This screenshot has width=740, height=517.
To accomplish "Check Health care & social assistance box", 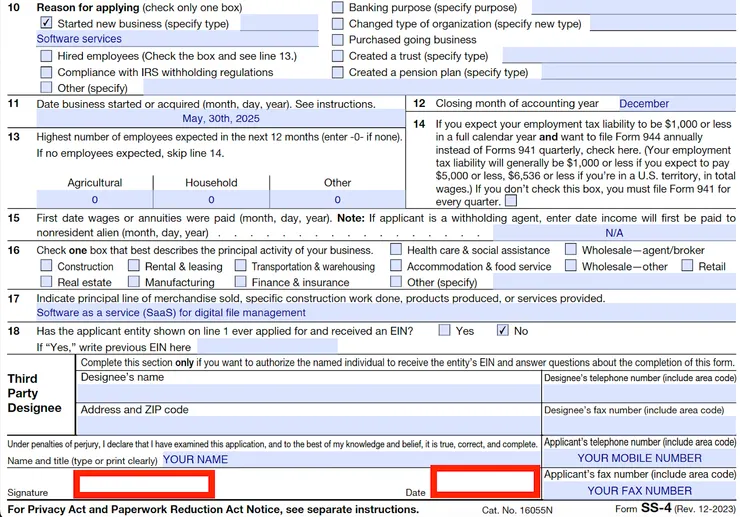I will click(x=396, y=249).
